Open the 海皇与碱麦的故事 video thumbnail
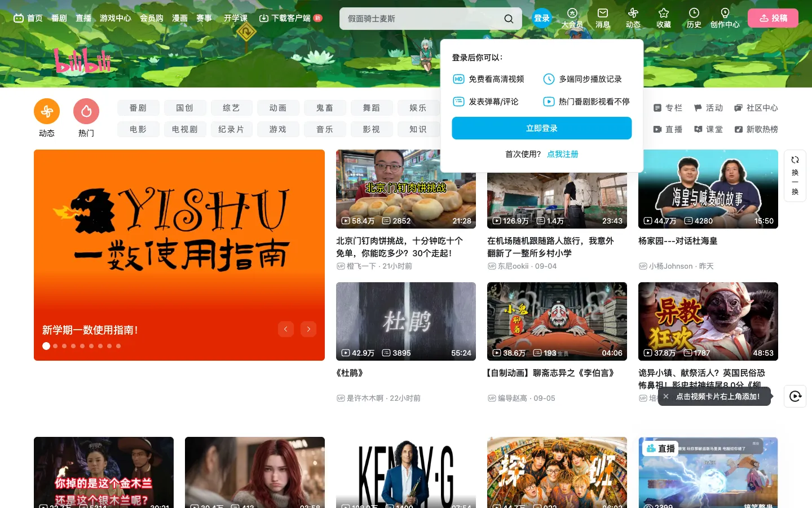The height and width of the screenshot is (508, 812). pyautogui.click(x=708, y=189)
